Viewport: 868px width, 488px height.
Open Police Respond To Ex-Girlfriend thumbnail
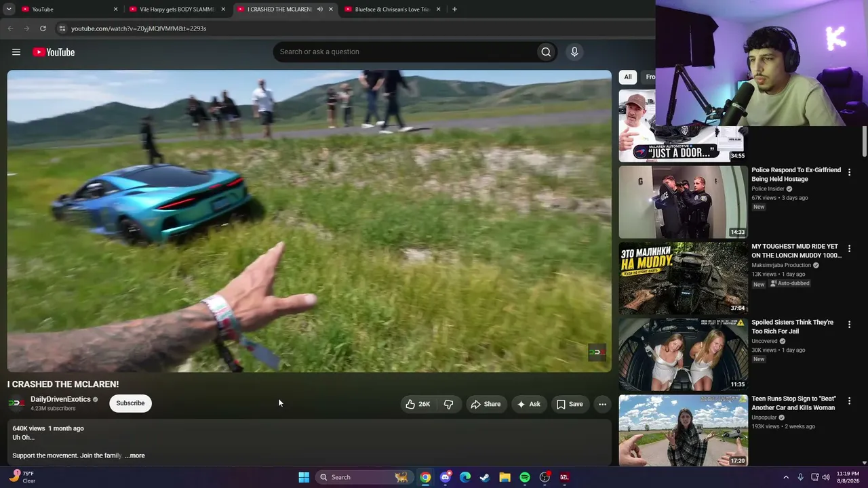[x=683, y=202]
